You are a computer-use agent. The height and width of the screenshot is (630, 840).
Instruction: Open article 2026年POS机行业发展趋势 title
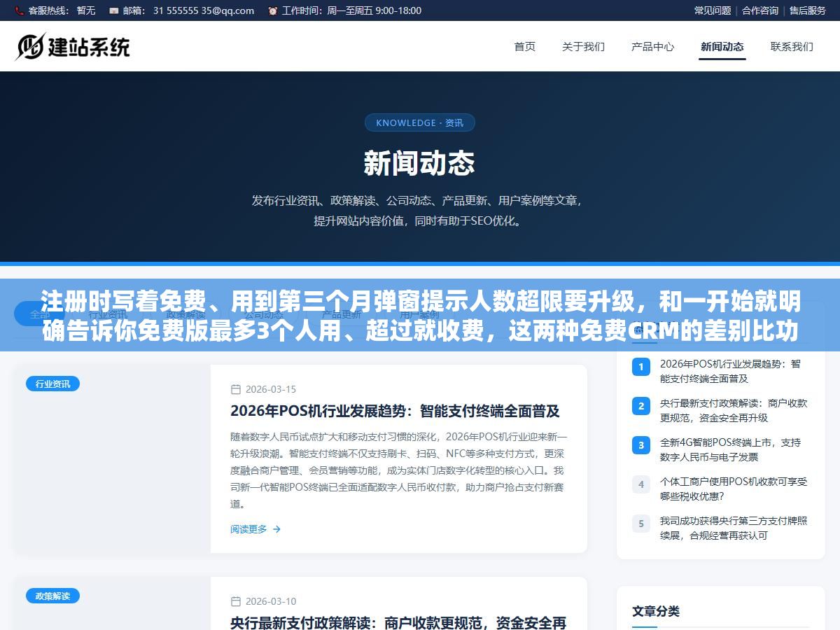click(x=395, y=411)
